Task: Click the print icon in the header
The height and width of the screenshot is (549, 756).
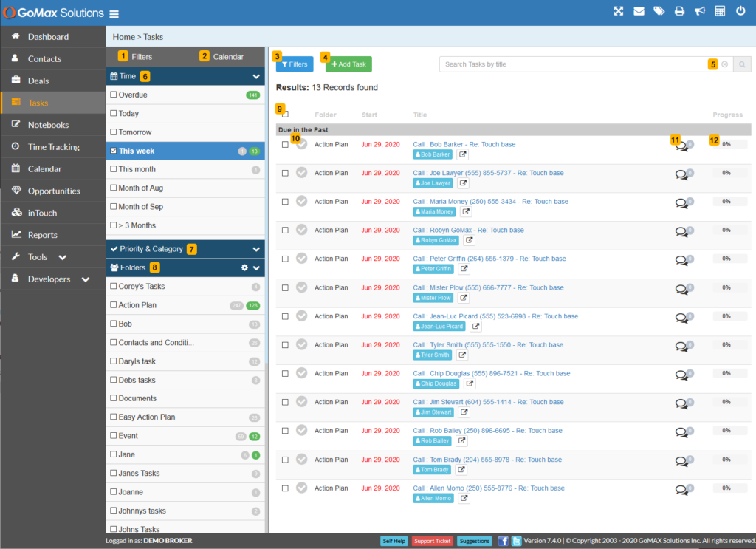Action: (678, 11)
